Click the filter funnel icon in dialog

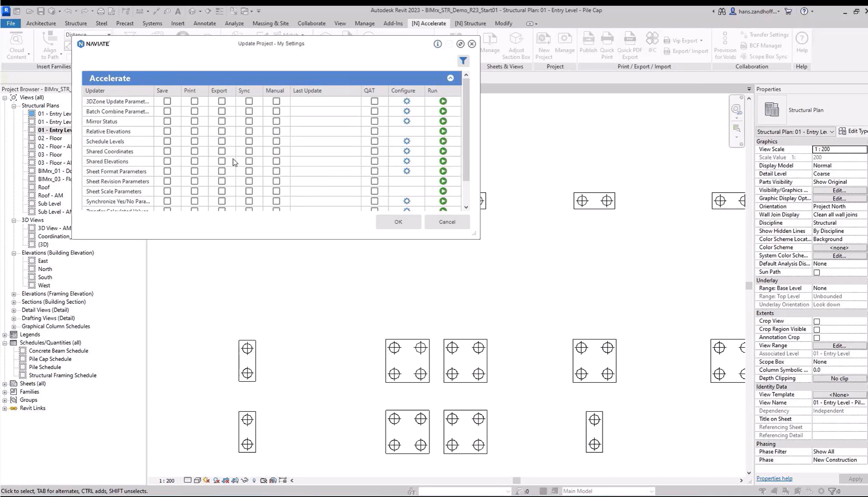pyautogui.click(x=463, y=61)
